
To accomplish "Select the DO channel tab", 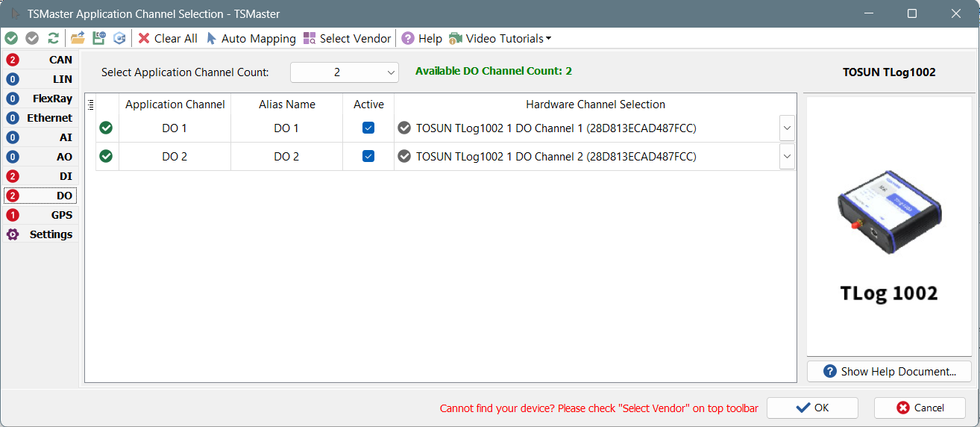I will [x=40, y=196].
